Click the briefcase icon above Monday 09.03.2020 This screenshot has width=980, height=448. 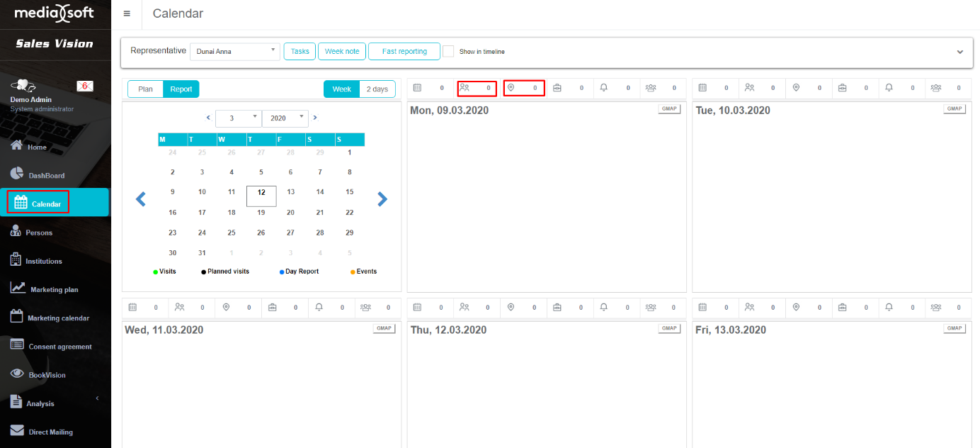557,88
